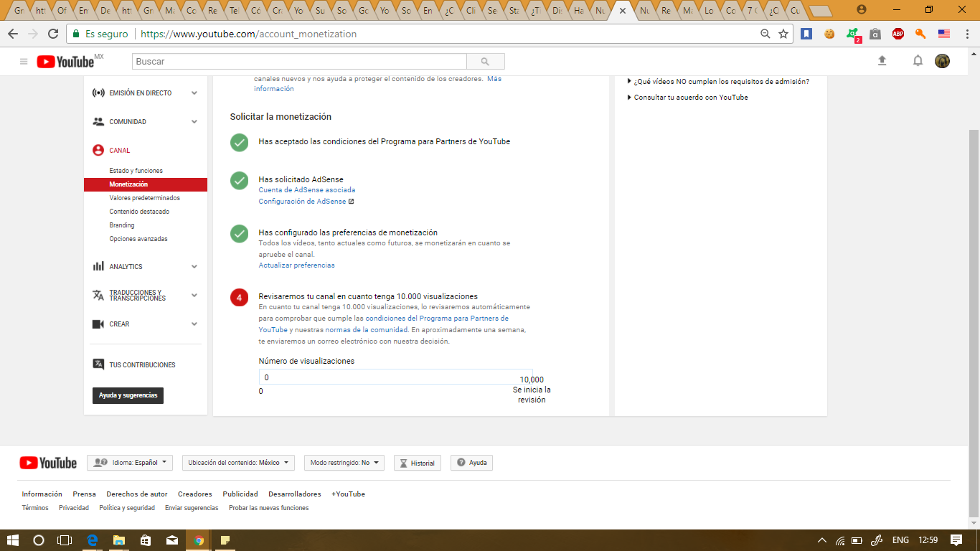Click Ayuda y sugerencias button
The height and width of the screenshot is (551, 980).
coord(128,395)
